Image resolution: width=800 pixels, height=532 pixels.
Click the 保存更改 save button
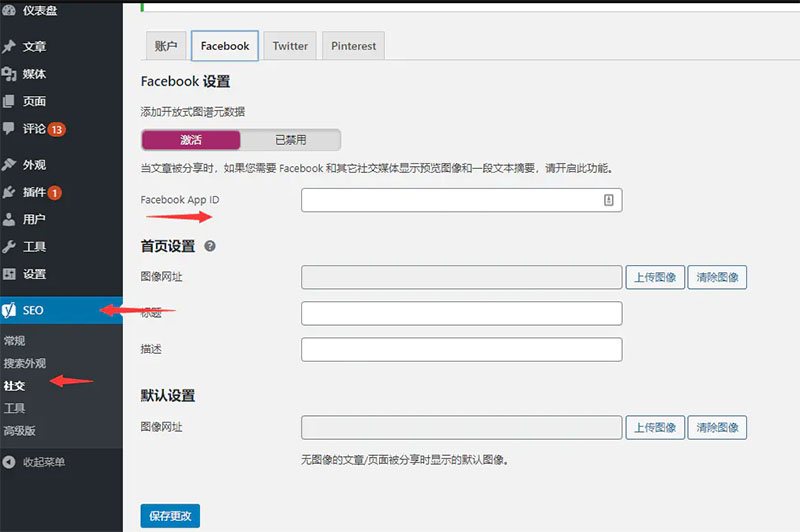pyautogui.click(x=170, y=516)
